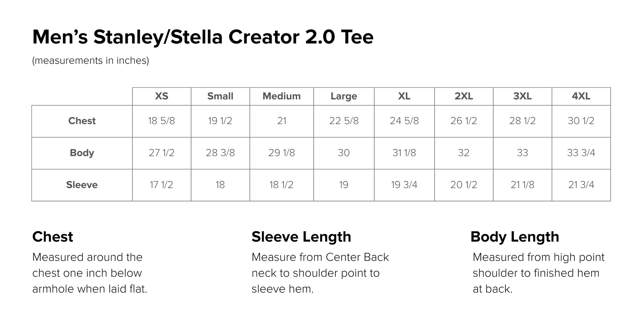Image resolution: width=644 pixels, height=322 pixels.
Task: Click the Sleeve Length heading
Action: click(x=301, y=237)
